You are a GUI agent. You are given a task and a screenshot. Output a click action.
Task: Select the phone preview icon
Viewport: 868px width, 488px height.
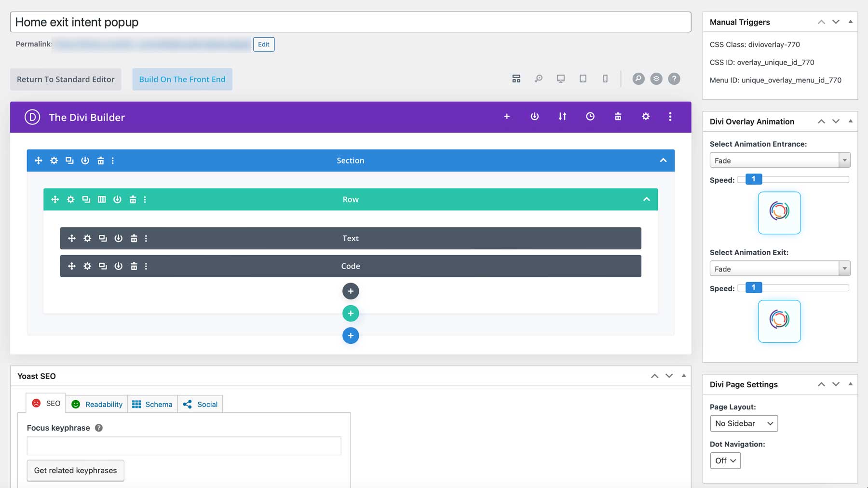point(605,79)
